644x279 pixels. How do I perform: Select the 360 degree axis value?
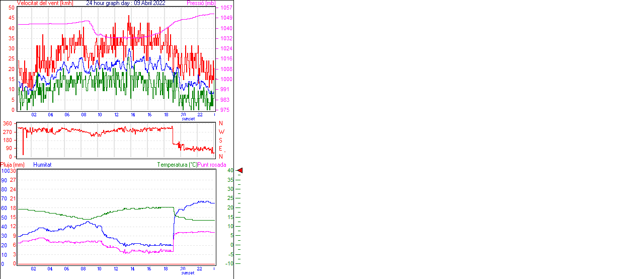click(8, 124)
